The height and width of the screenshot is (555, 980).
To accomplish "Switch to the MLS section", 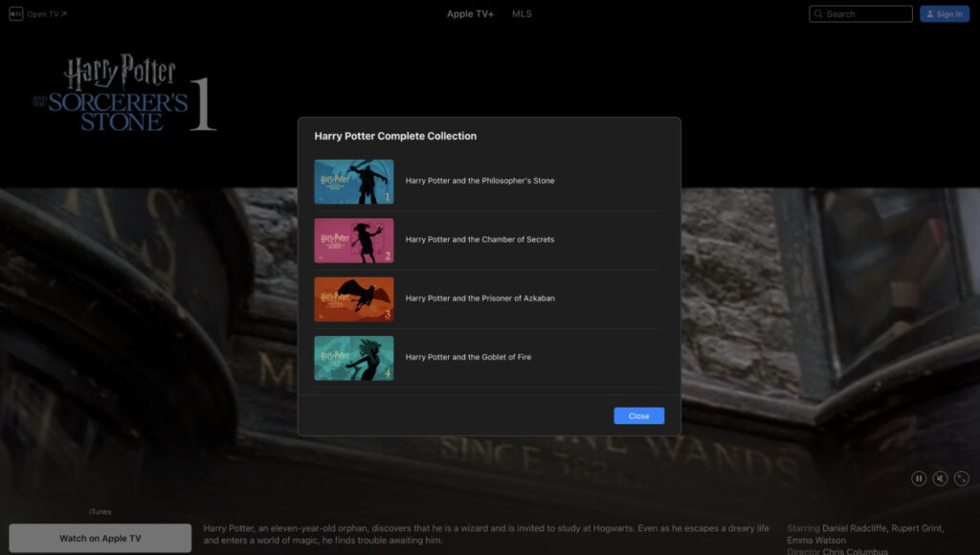I will pos(521,13).
